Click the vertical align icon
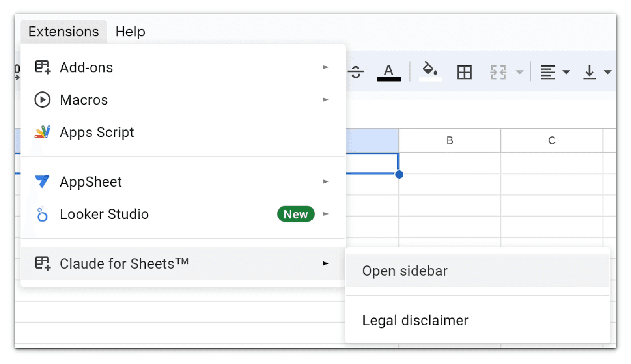 pos(589,72)
